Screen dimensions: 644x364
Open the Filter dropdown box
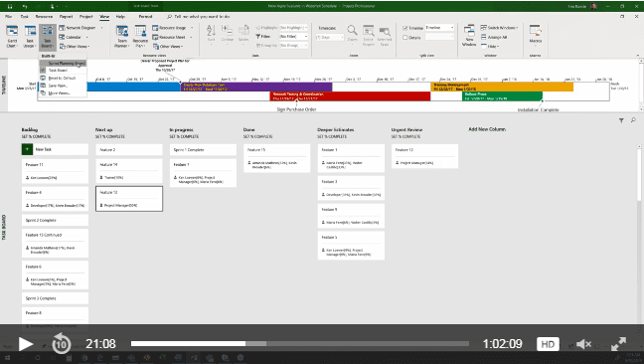pyautogui.click(x=293, y=37)
